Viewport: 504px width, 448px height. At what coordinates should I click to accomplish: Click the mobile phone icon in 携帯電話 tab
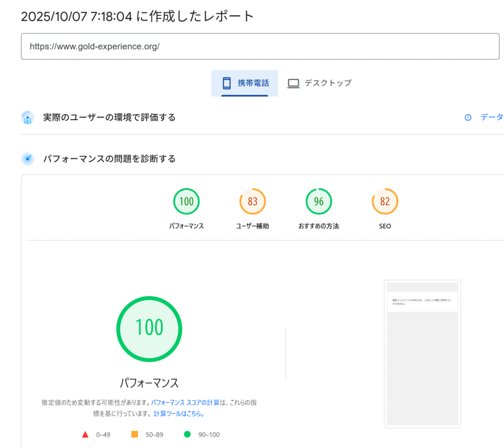[x=226, y=83]
